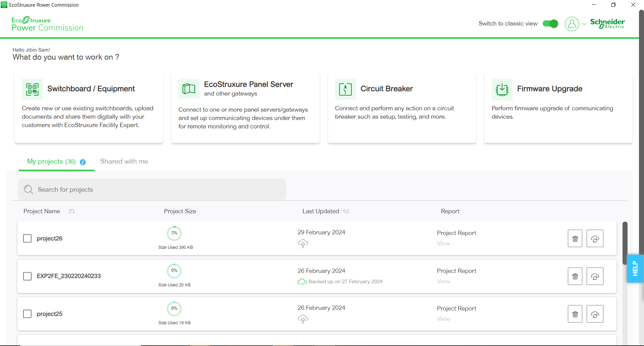Sort projects by Project Name icon
The width and height of the screenshot is (644, 346).
(71, 211)
